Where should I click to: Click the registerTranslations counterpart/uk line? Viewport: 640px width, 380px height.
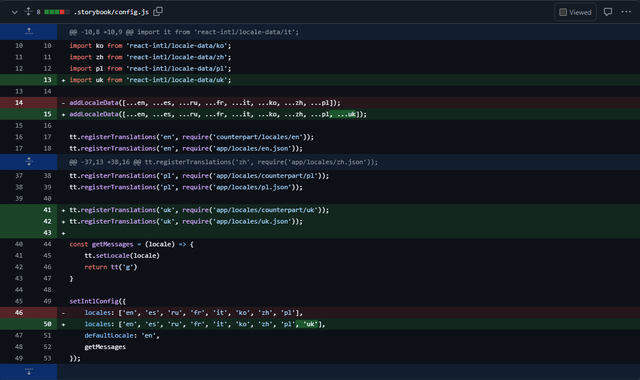click(199, 210)
